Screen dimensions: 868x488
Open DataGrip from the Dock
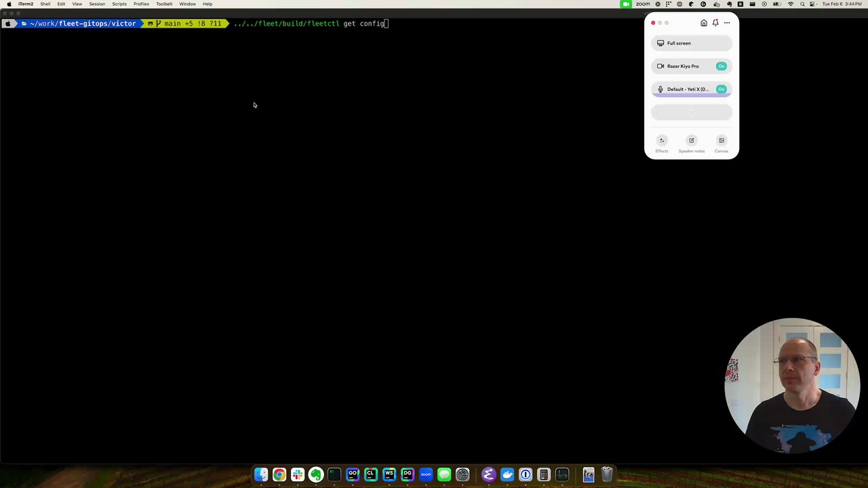click(x=408, y=474)
